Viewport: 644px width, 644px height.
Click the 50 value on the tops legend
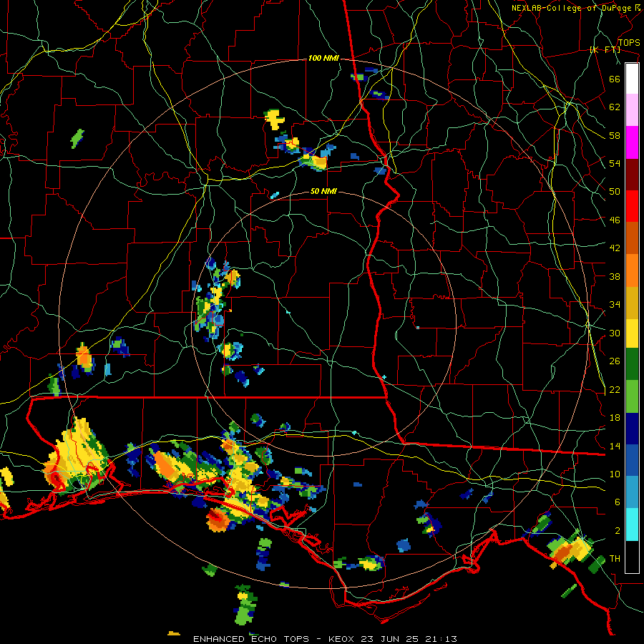tap(615, 192)
